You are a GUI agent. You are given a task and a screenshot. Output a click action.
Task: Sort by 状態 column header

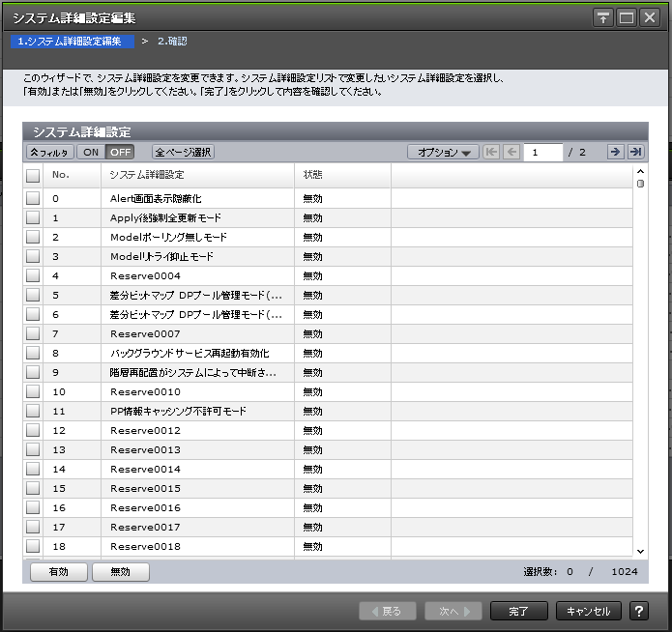coord(342,175)
